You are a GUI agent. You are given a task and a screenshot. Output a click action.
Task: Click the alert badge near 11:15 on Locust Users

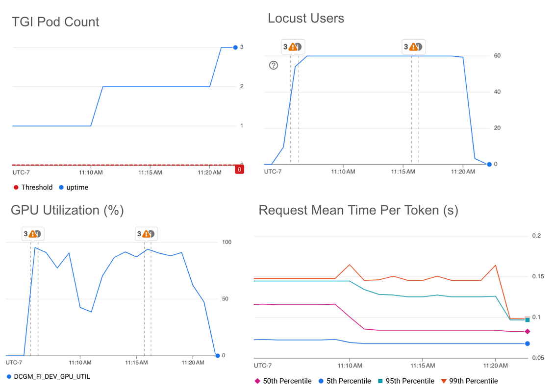pyautogui.click(x=413, y=47)
